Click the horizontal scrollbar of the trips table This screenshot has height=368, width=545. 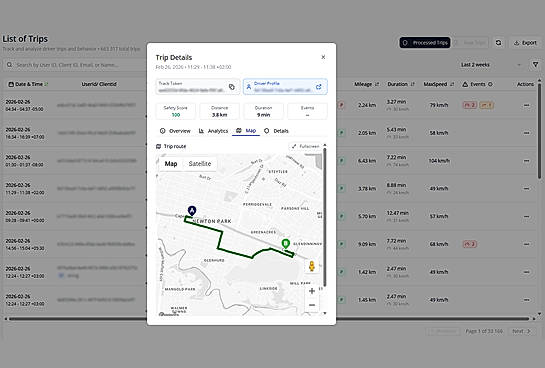[268, 318]
